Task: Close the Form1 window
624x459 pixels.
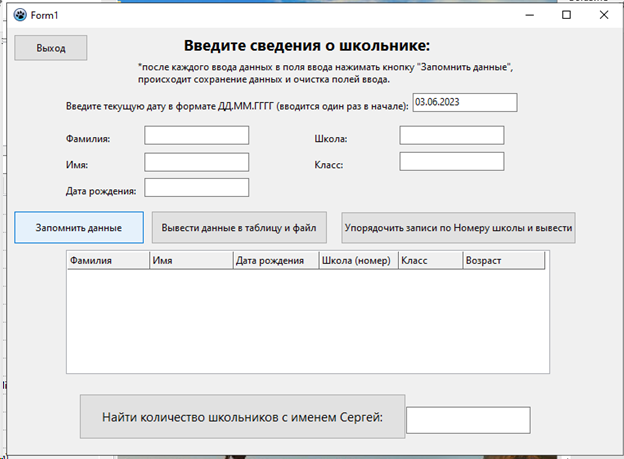Action: 604,15
